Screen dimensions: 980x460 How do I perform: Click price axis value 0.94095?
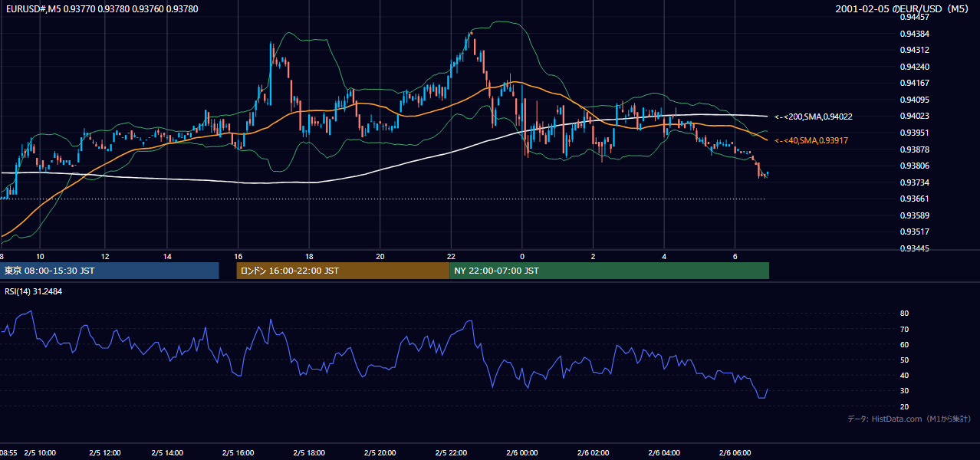coord(916,100)
